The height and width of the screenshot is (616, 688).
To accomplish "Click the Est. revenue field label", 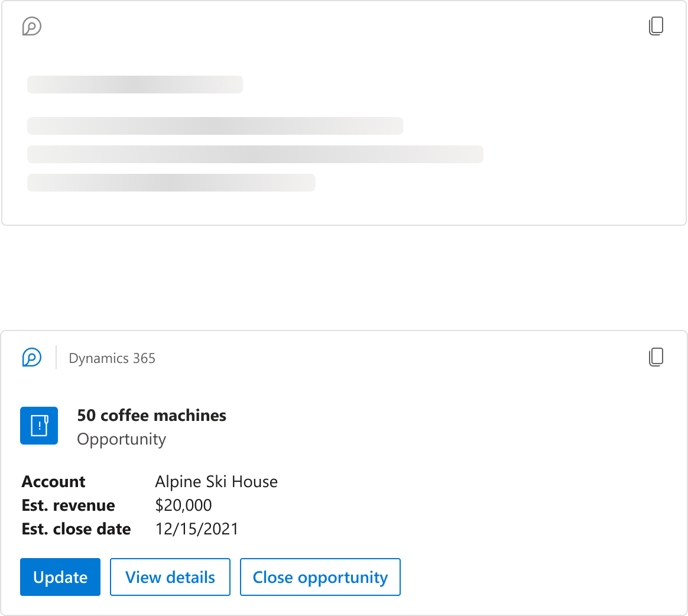I will [x=69, y=505].
